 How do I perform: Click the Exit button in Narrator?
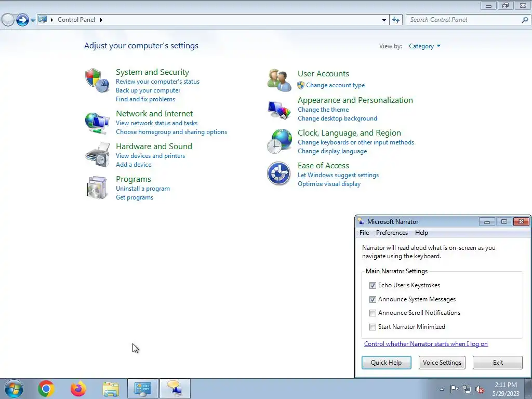pos(497,362)
